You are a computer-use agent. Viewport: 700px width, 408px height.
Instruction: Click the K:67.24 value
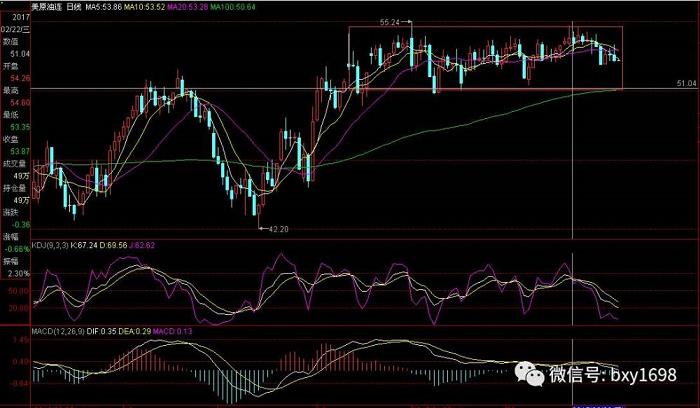[x=84, y=246]
